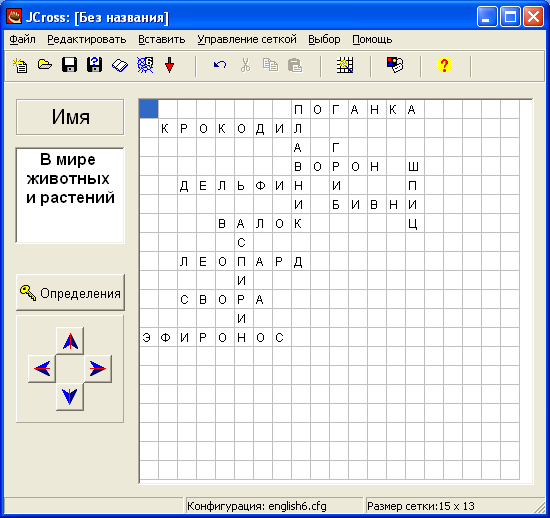
Task: Click status text Размер сетки:15 x 13
Action: [421, 506]
